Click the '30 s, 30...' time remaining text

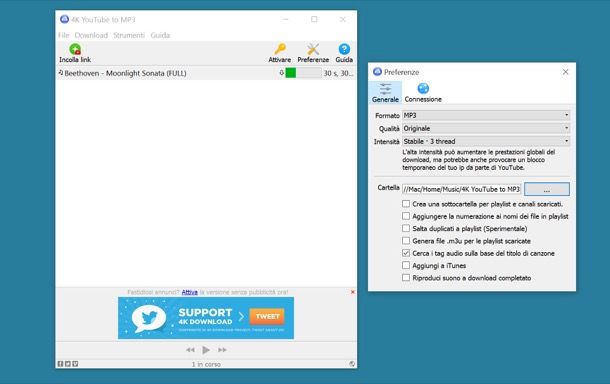coord(338,73)
